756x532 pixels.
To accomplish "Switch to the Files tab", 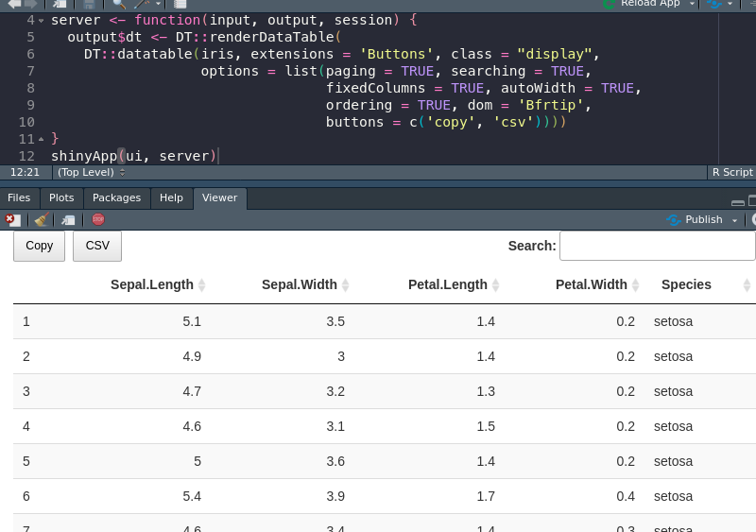I will tap(19, 197).
